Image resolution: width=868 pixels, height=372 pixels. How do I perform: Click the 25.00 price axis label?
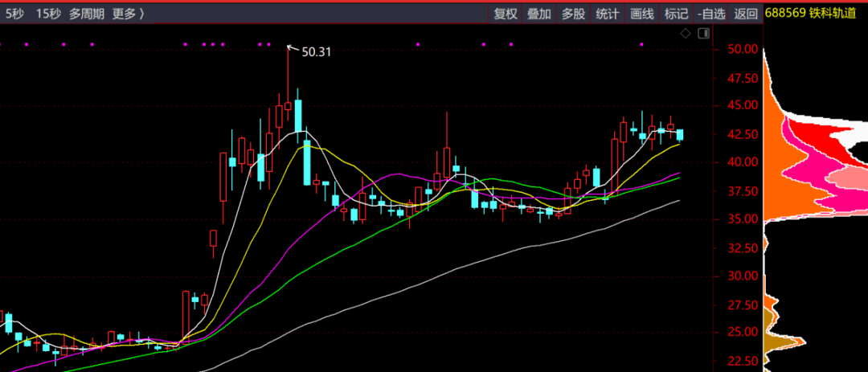[743, 332]
